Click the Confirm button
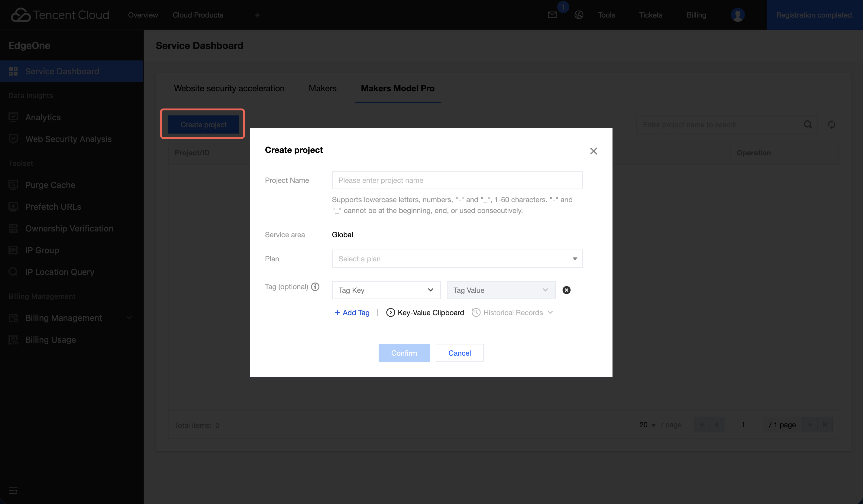 click(x=404, y=353)
